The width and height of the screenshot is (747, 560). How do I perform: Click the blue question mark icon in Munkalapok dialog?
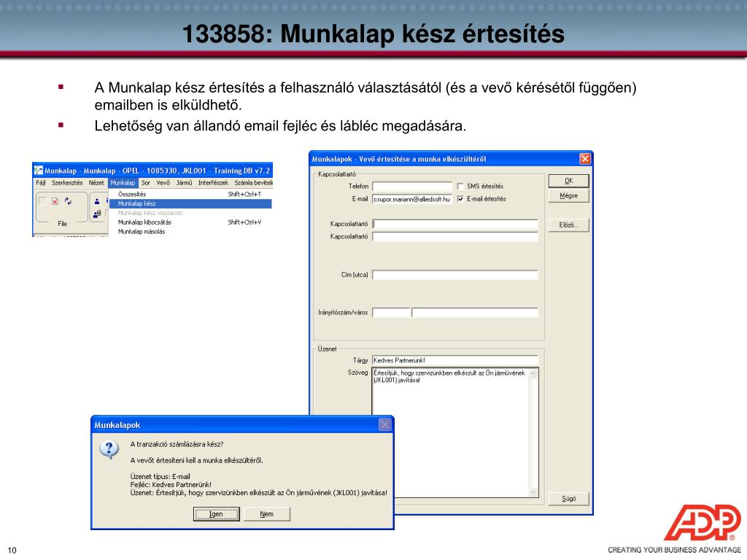tap(109, 449)
